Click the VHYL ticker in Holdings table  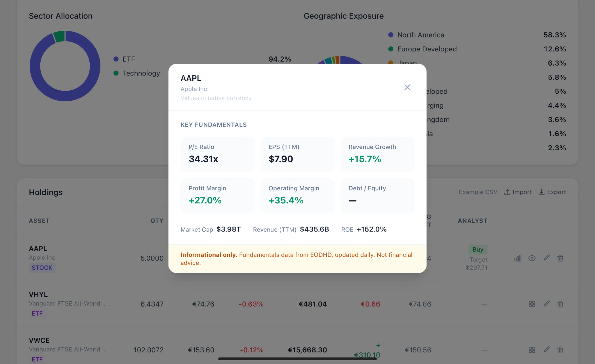pos(38,295)
